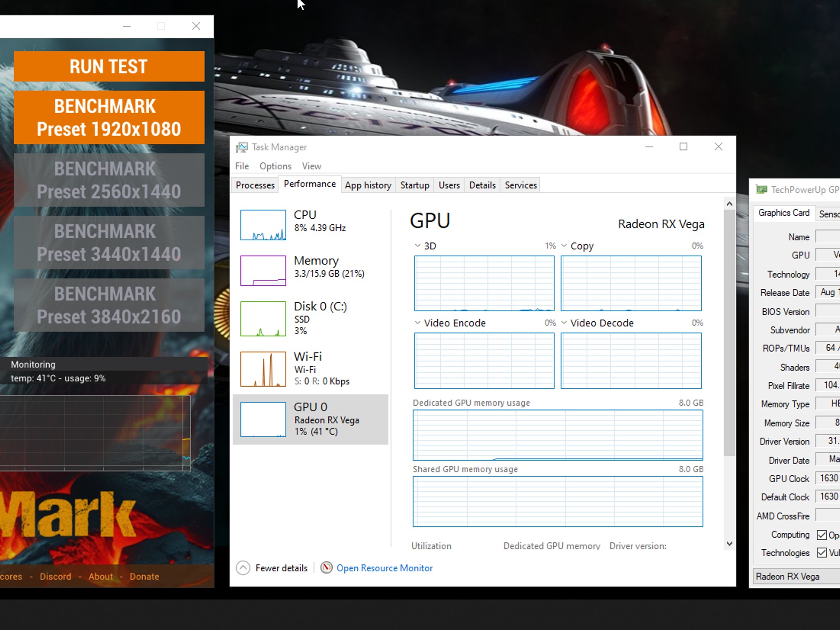The width and height of the screenshot is (840, 630).
Task: Select Benchmark Preset 1920x1080
Action: [109, 117]
